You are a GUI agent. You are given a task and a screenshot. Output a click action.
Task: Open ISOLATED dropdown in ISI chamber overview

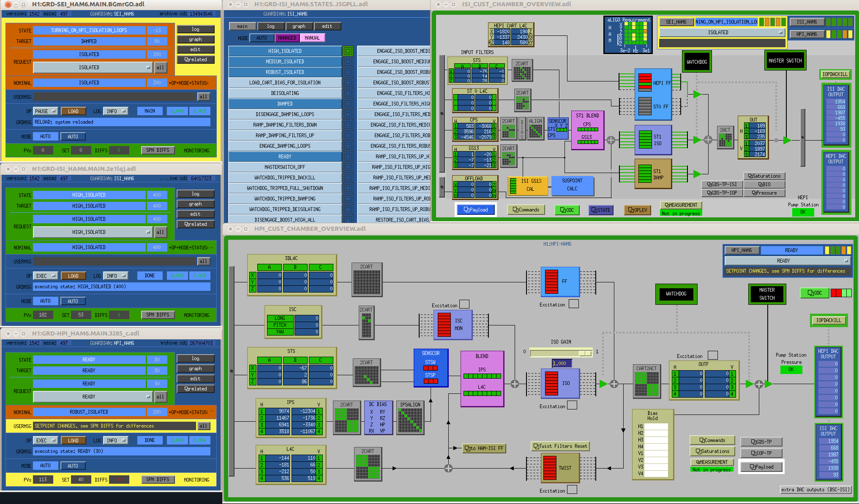[722, 33]
